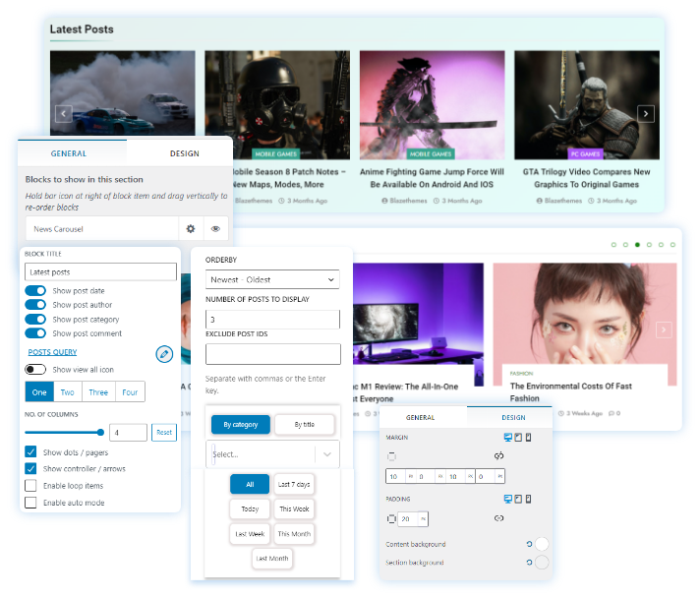Select the By title filter tab
The image size is (700, 598).
pos(303,425)
